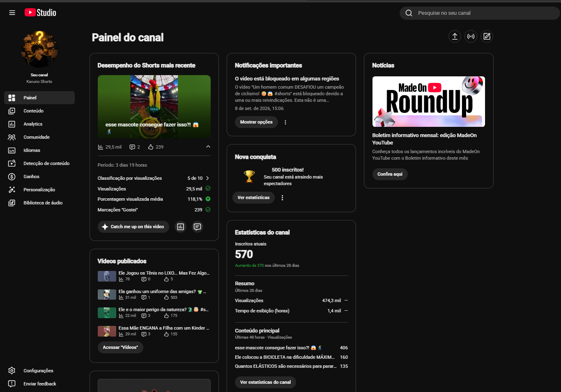Viewport: 561px width, 392px height.
Task: Open three-dot menu next to Ver estatísticas
Action: pos(282,198)
